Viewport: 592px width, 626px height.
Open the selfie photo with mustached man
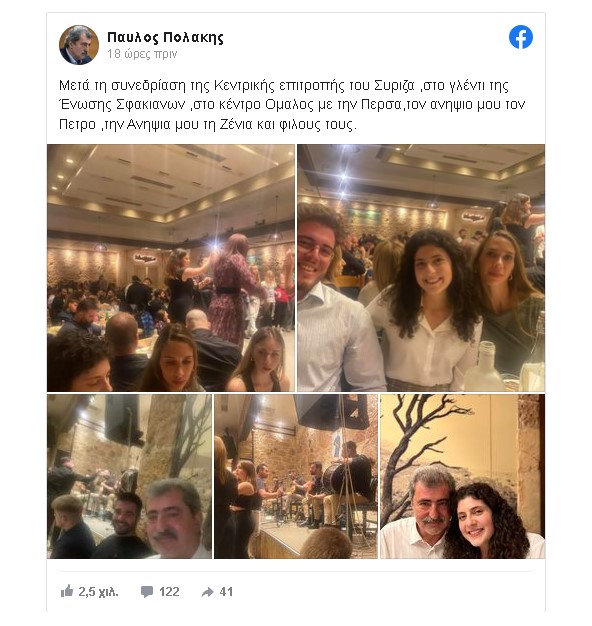129,476
